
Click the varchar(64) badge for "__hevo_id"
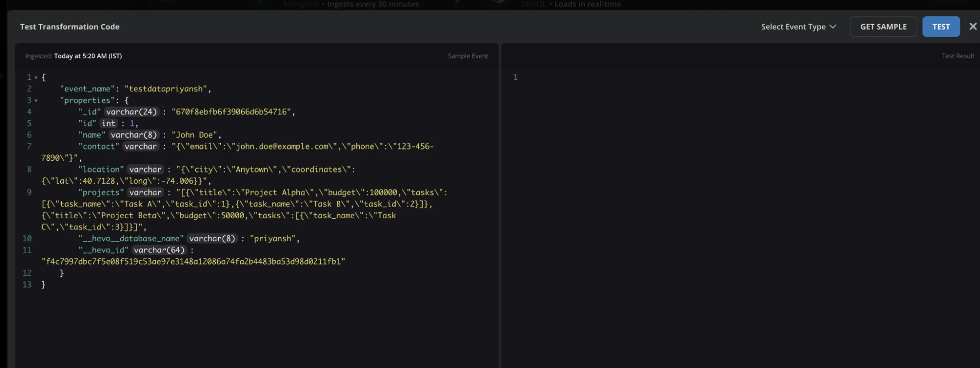click(x=159, y=250)
